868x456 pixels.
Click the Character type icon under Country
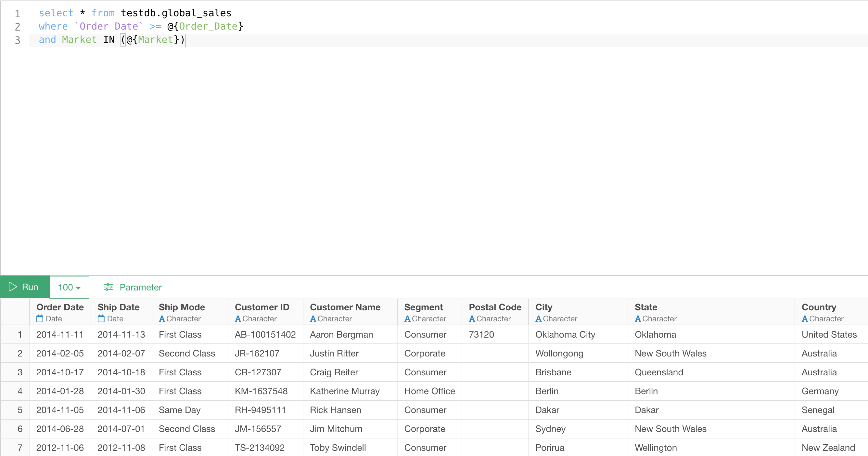[805, 318]
